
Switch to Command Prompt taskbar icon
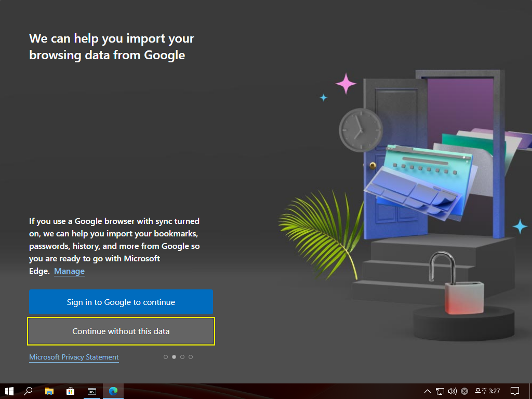coord(91,391)
